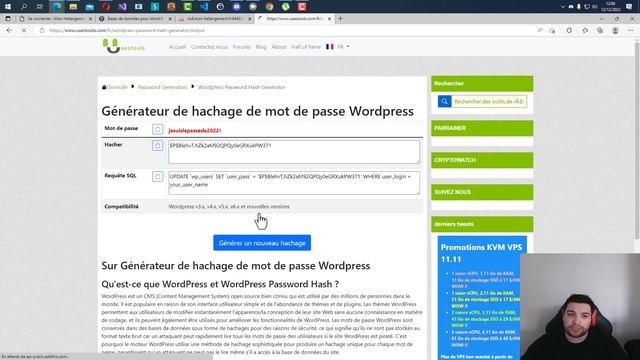Copy the Mot de passe value

click(x=158, y=129)
